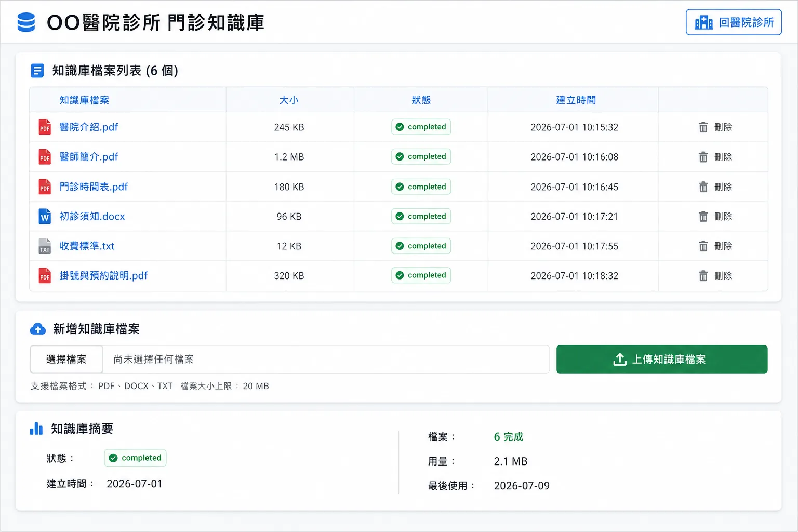The height and width of the screenshot is (532, 798).
Task: Open the 收費標準.txt file link
Action: tap(87, 246)
